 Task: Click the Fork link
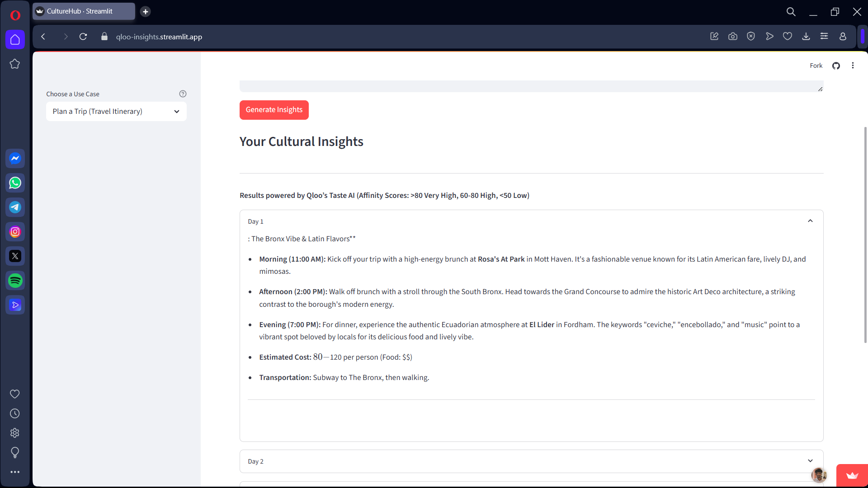tap(816, 66)
